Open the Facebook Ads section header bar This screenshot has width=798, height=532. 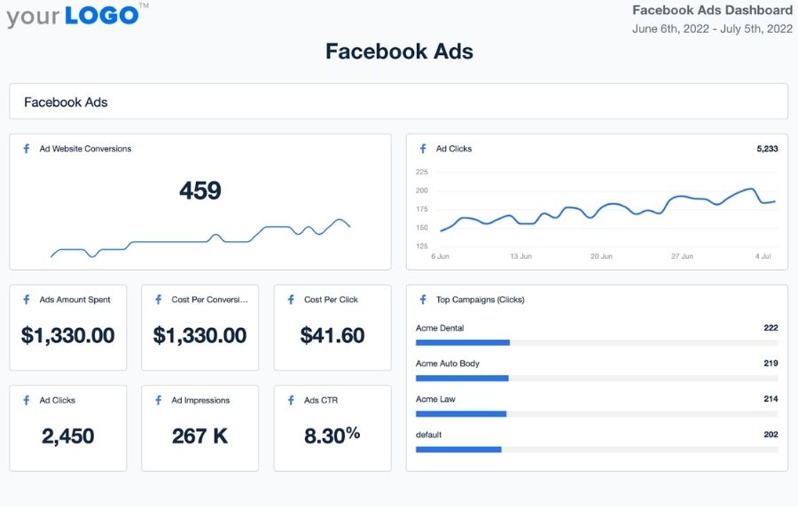click(x=398, y=102)
